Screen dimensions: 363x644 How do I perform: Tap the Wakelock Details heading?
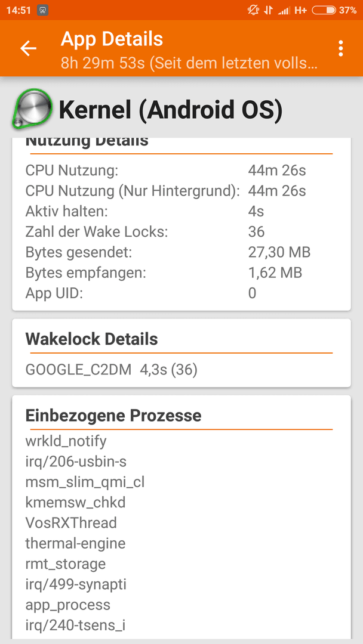(92, 339)
